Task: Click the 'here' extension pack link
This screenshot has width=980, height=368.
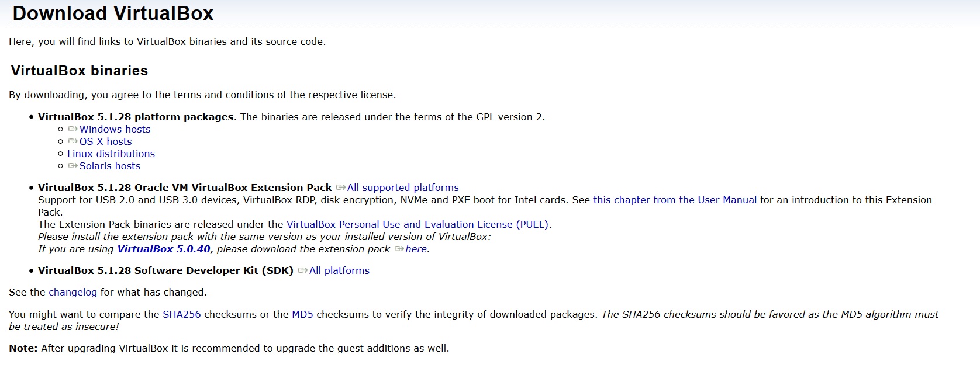Action: [x=416, y=249]
